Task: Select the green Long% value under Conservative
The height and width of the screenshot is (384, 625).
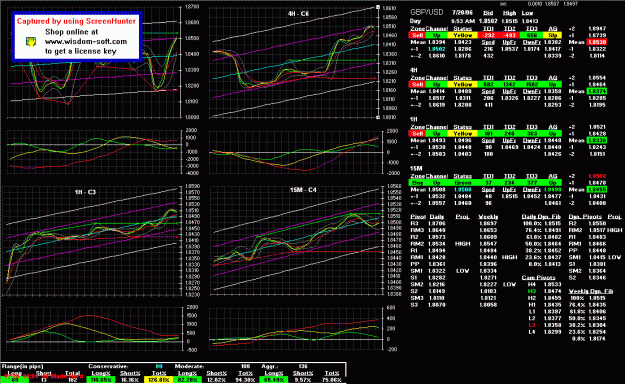Action: pos(100,380)
